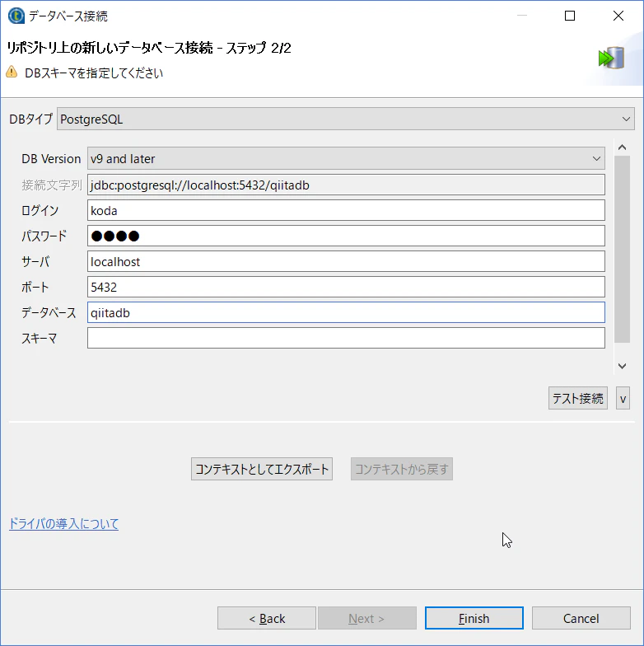Open the v dropdown beside テスト接続

(x=623, y=399)
